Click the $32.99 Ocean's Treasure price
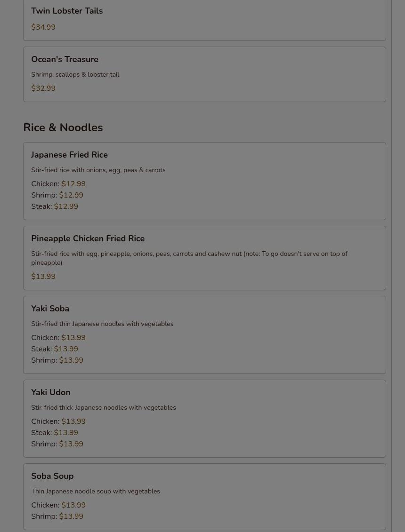The width and height of the screenshot is (405, 532). pos(43,88)
